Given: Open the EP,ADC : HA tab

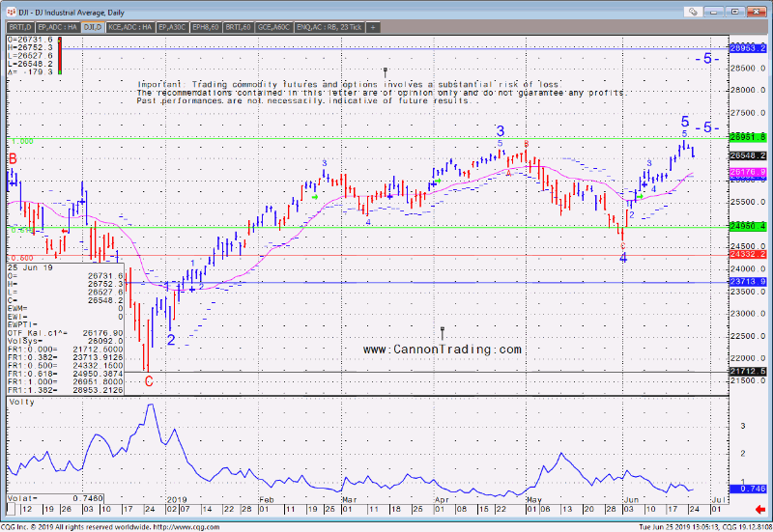Looking at the screenshot, I should point(58,29).
